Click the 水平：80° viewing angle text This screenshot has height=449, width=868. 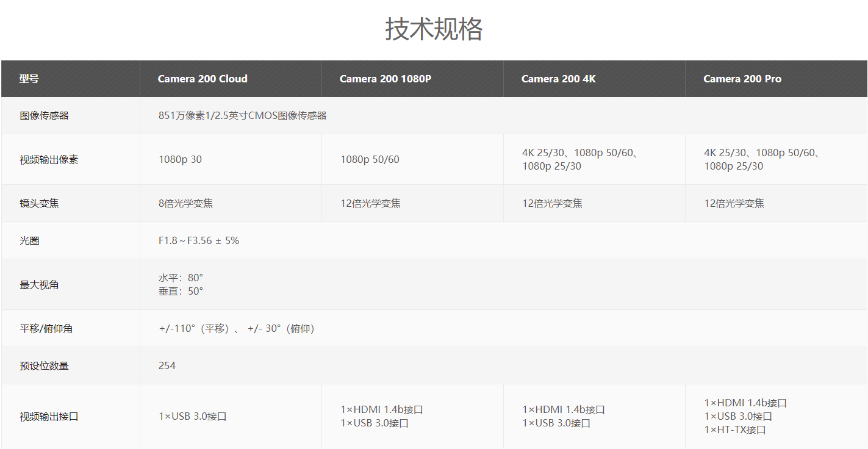click(x=181, y=278)
